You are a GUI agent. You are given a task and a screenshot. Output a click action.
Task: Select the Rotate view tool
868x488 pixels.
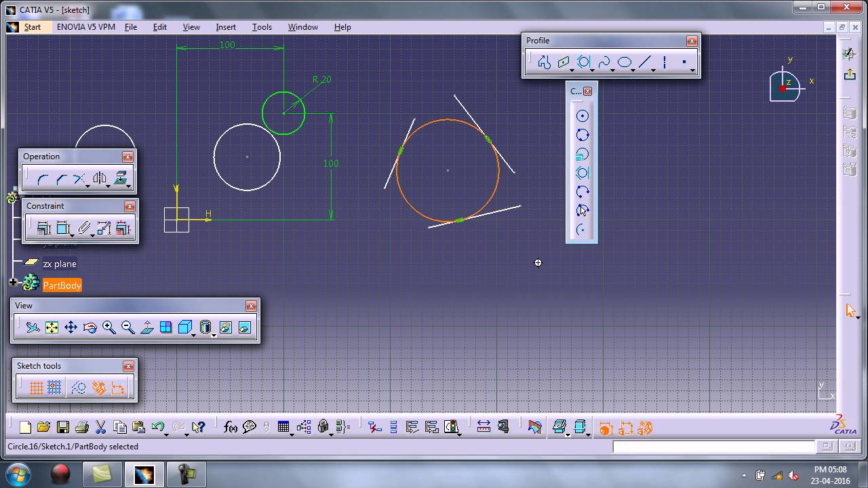tap(90, 327)
